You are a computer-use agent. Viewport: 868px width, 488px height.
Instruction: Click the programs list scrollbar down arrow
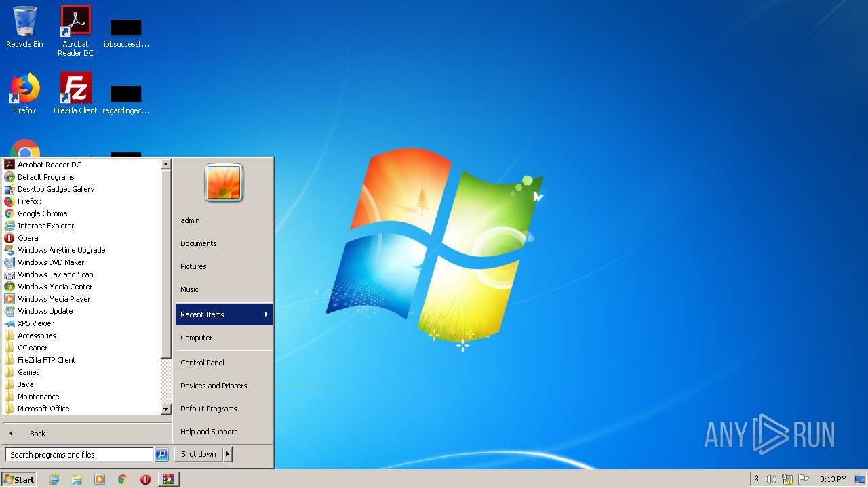pos(165,409)
